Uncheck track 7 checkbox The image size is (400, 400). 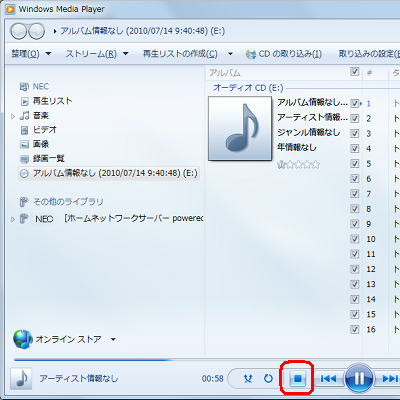coord(355,194)
